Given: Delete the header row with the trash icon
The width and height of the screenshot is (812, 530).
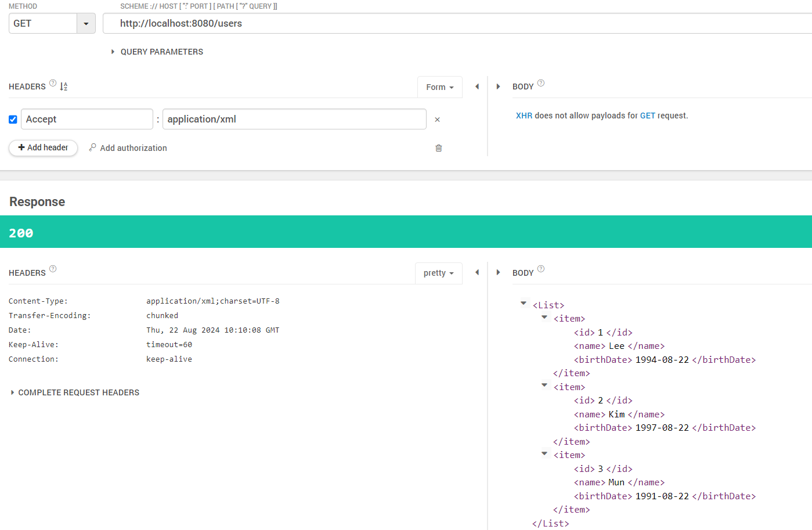Looking at the screenshot, I should coord(438,148).
